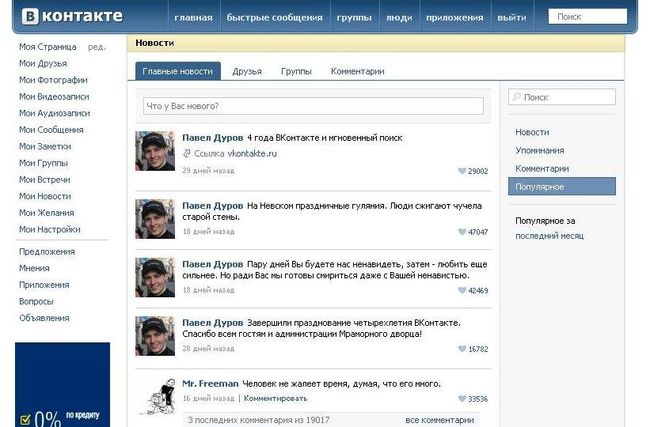Like the '4 года ВКонтакте' post heart
Viewport: 650px width, 427px height.
(x=462, y=171)
